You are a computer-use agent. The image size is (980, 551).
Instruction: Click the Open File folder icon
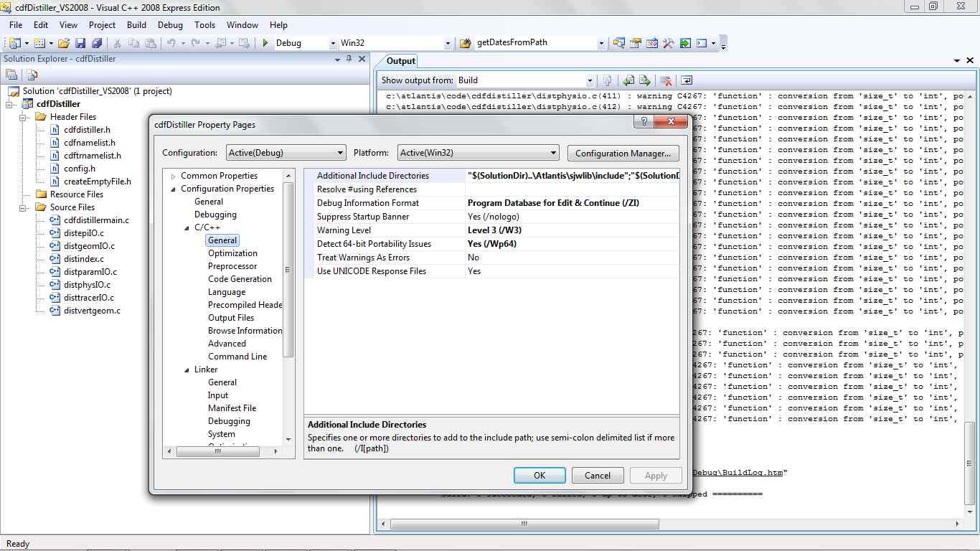pos(64,43)
